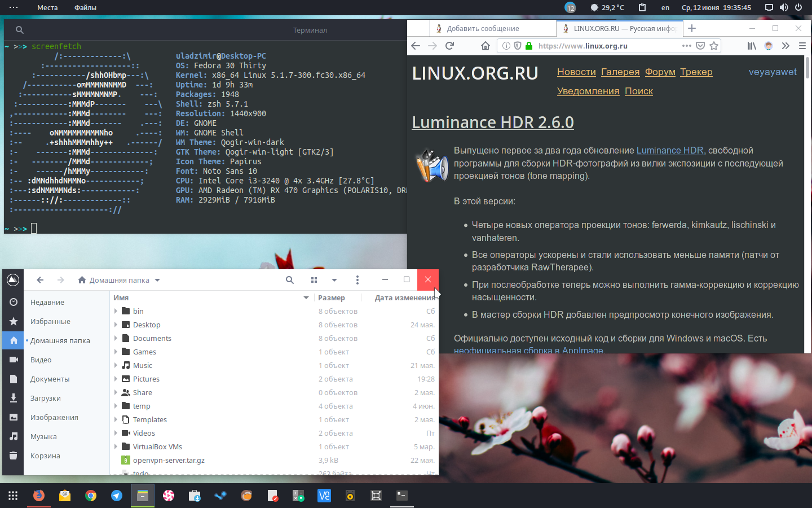This screenshot has width=812, height=508.
Task: Expand the bin folder
Action: pyautogui.click(x=116, y=311)
